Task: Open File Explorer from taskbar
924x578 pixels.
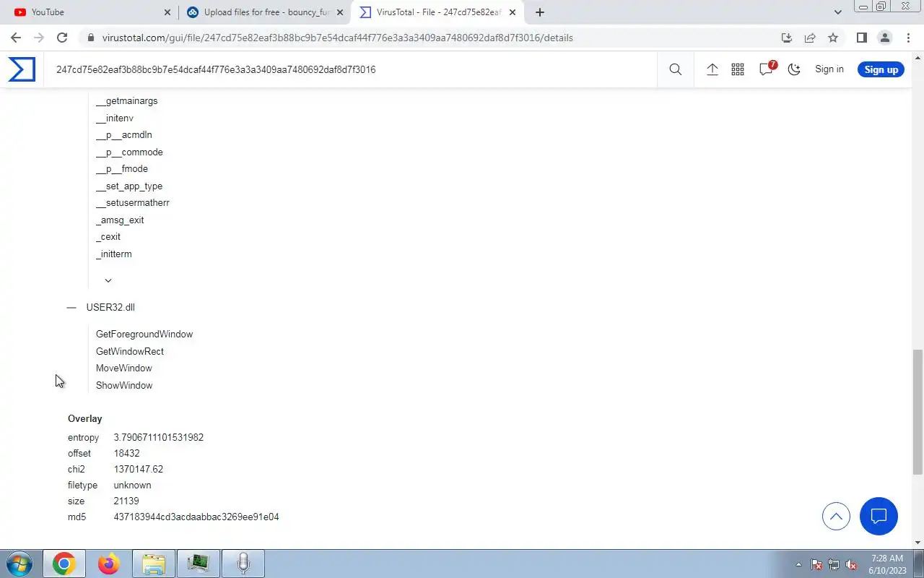Action: [153, 564]
